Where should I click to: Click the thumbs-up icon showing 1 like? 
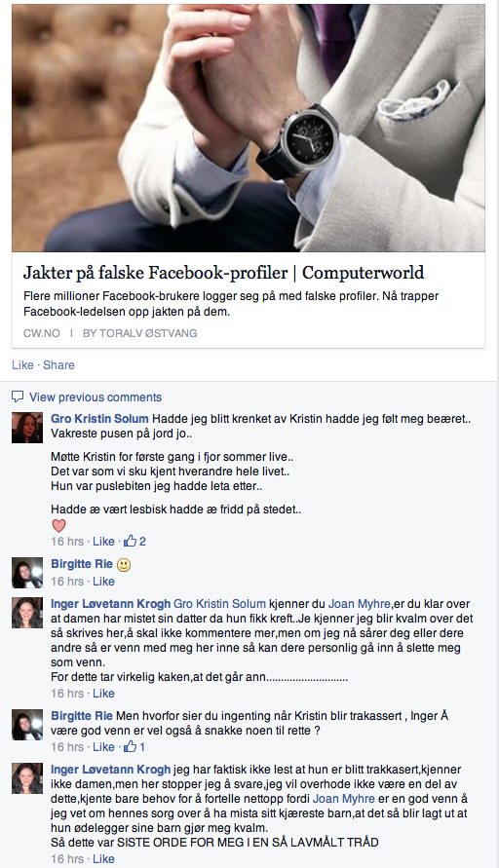click(131, 746)
